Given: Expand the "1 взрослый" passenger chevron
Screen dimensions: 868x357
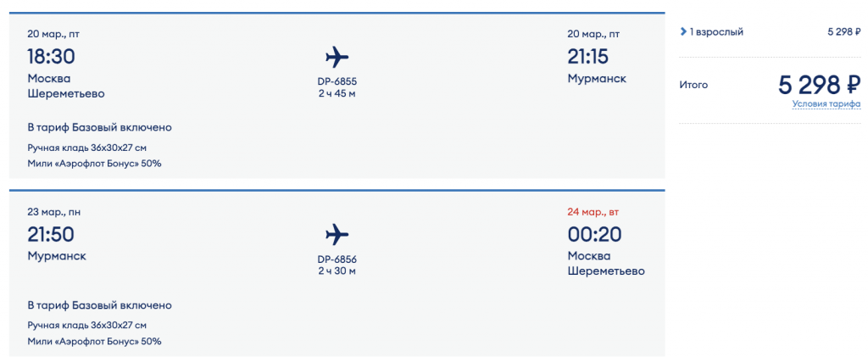Looking at the screenshot, I should point(683,32).
